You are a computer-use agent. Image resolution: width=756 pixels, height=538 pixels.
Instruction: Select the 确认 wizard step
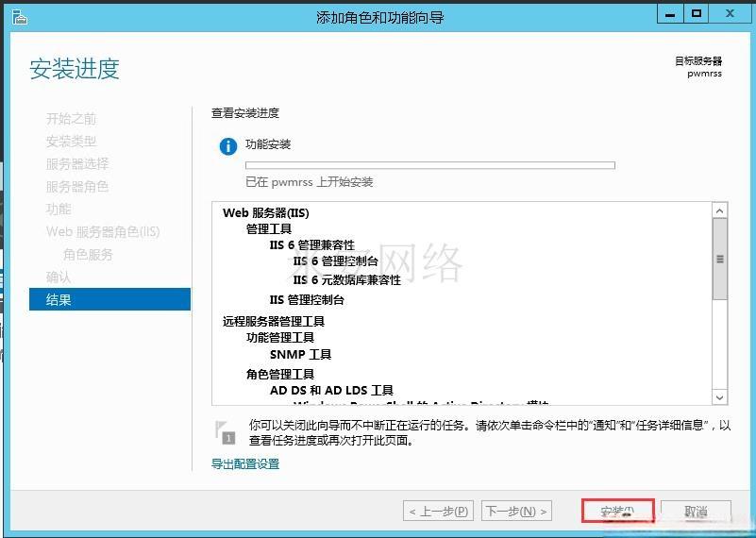tap(59, 277)
